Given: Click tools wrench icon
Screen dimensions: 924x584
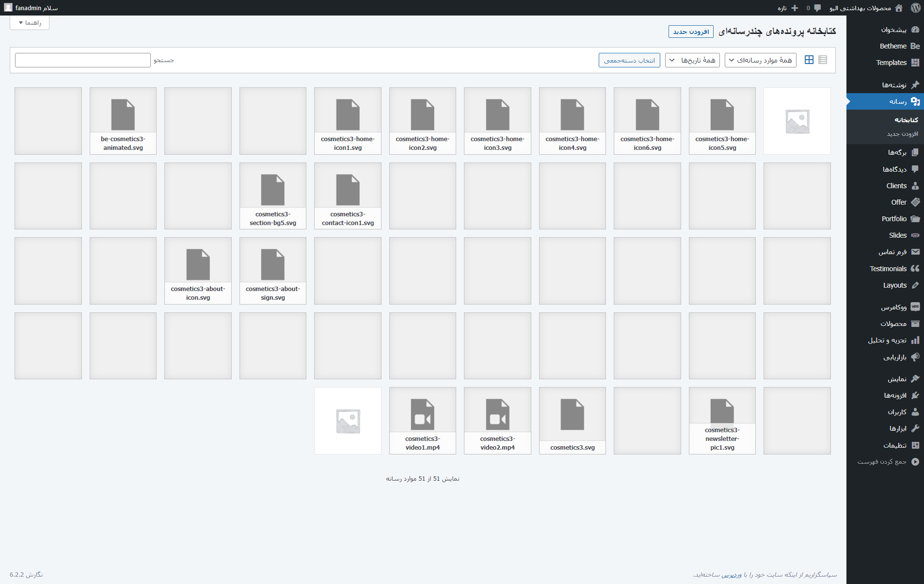Looking at the screenshot, I should click(915, 428).
